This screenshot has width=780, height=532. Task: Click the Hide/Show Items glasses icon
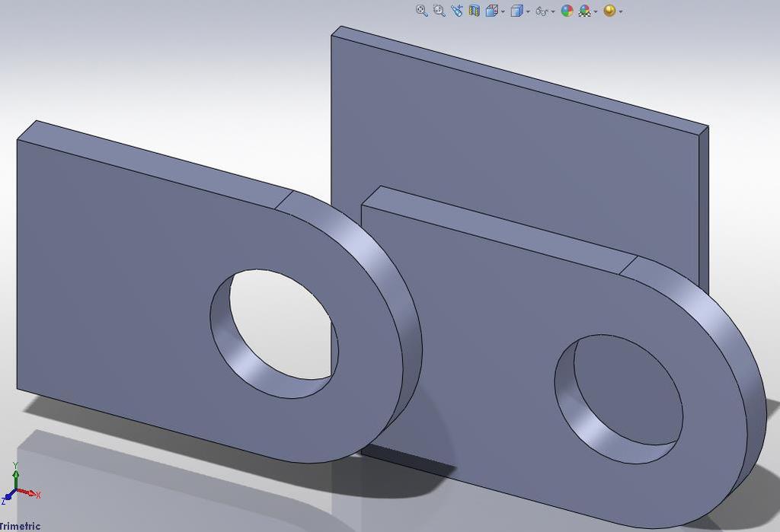(x=542, y=11)
